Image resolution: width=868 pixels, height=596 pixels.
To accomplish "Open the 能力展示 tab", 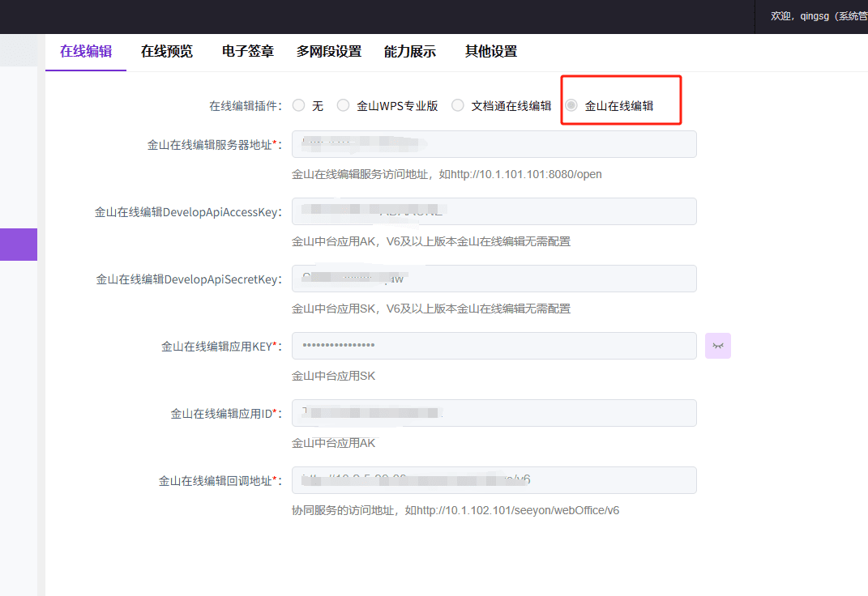I will click(409, 51).
